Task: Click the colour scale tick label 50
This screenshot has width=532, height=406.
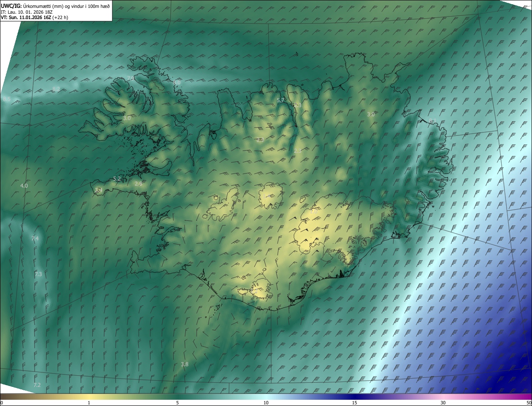Action: 529,403
